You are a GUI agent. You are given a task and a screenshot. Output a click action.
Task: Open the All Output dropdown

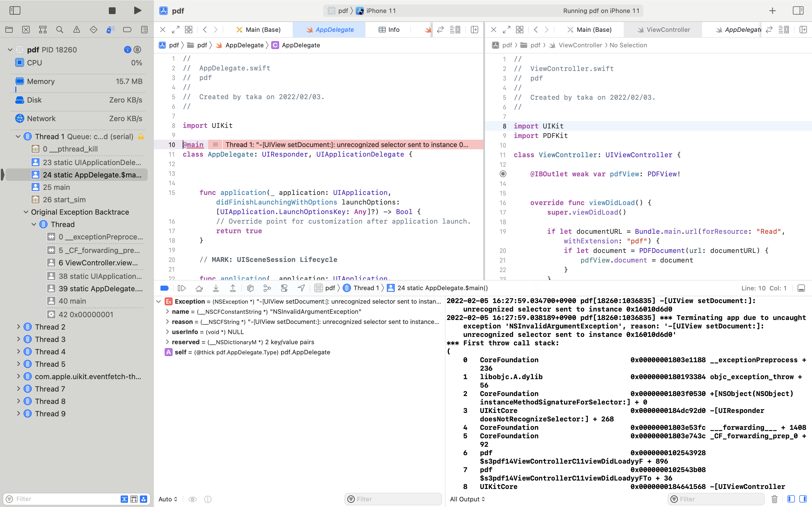[x=467, y=499]
